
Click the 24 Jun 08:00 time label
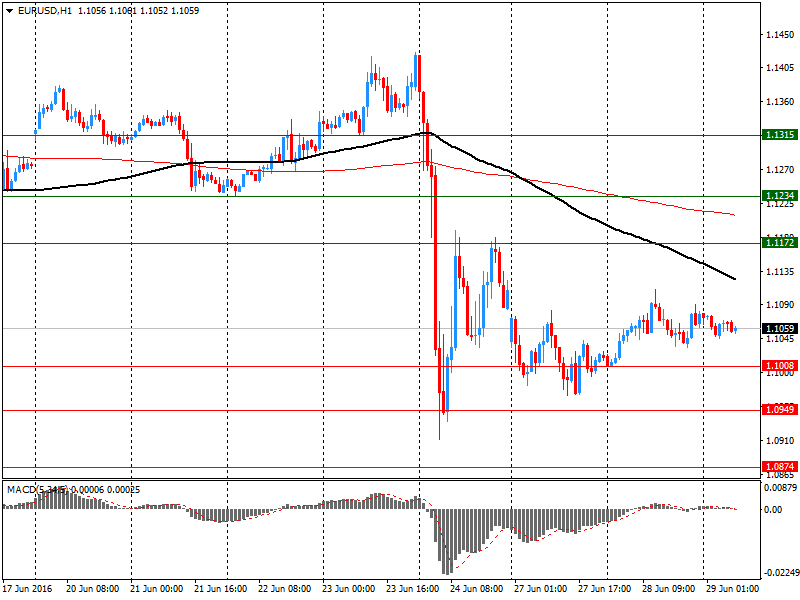point(477,588)
